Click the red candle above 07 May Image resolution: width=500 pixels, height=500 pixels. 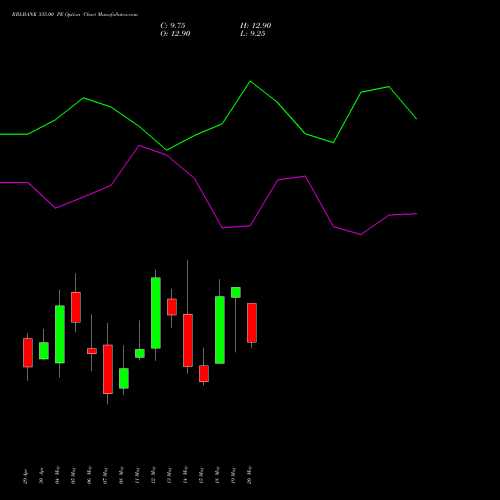tap(108, 369)
